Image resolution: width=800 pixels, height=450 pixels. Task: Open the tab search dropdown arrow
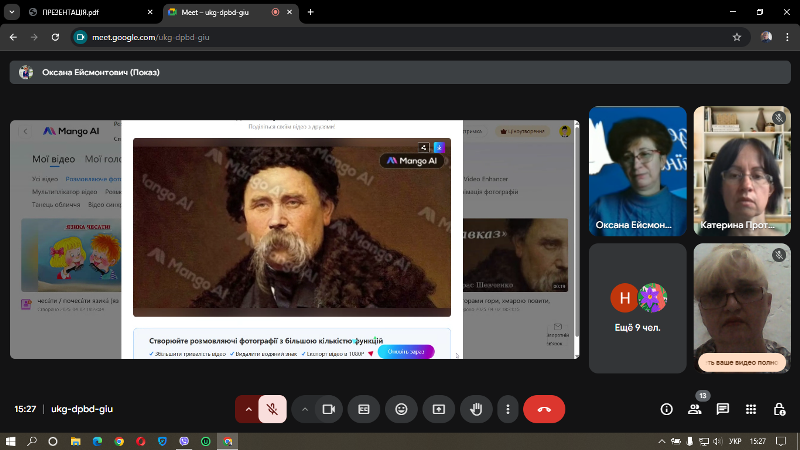pos(11,12)
